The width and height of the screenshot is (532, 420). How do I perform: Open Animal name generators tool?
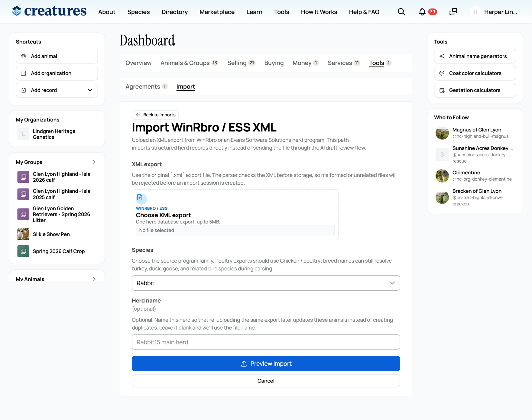point(475,56)
